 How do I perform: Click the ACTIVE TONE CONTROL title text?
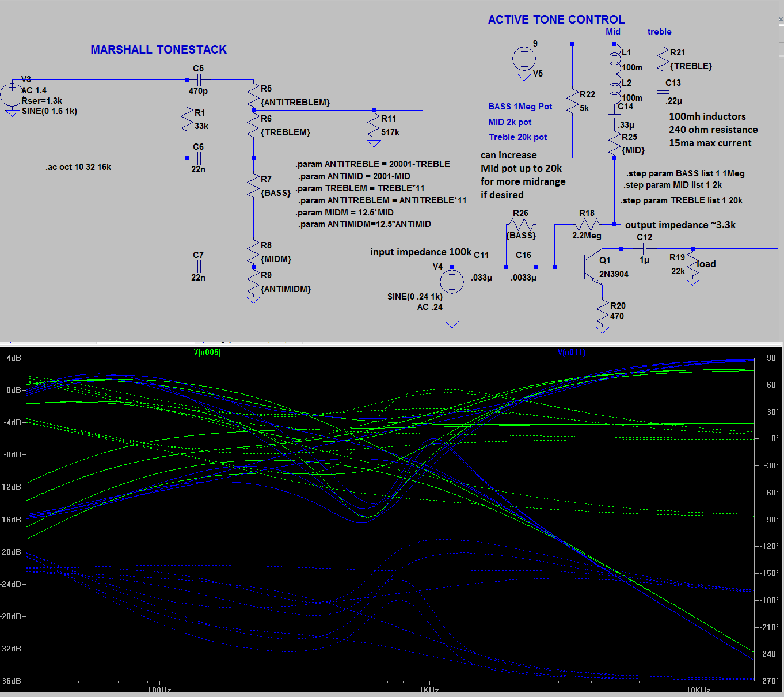(x=557, y=20)
